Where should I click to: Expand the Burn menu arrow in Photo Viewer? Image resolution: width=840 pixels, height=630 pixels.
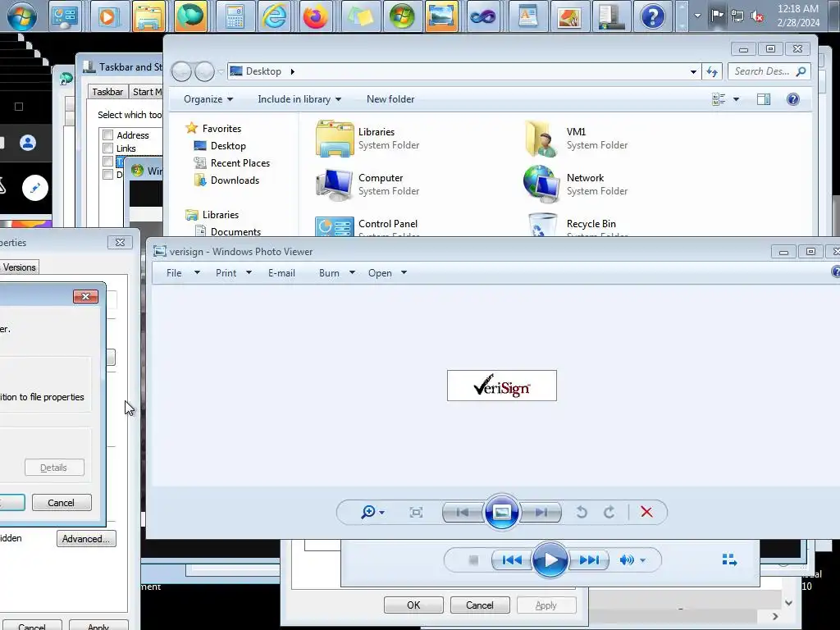(x=352, y=272)
